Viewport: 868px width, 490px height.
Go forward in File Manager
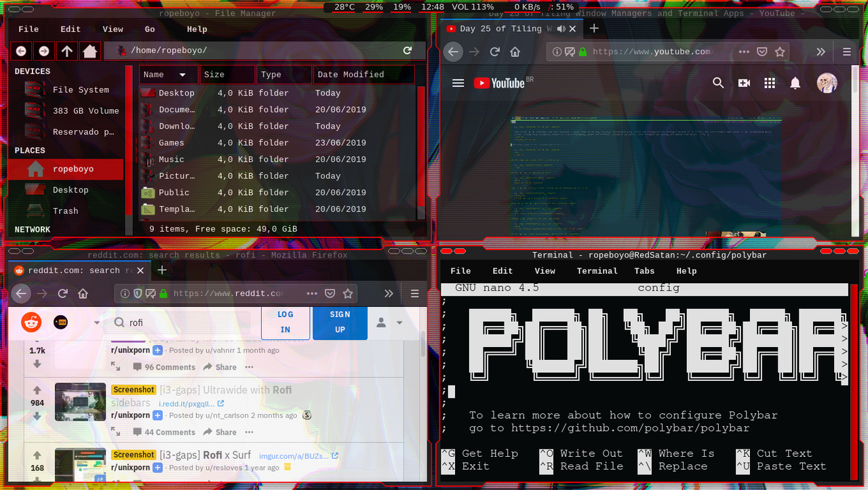tap(43, 51)
